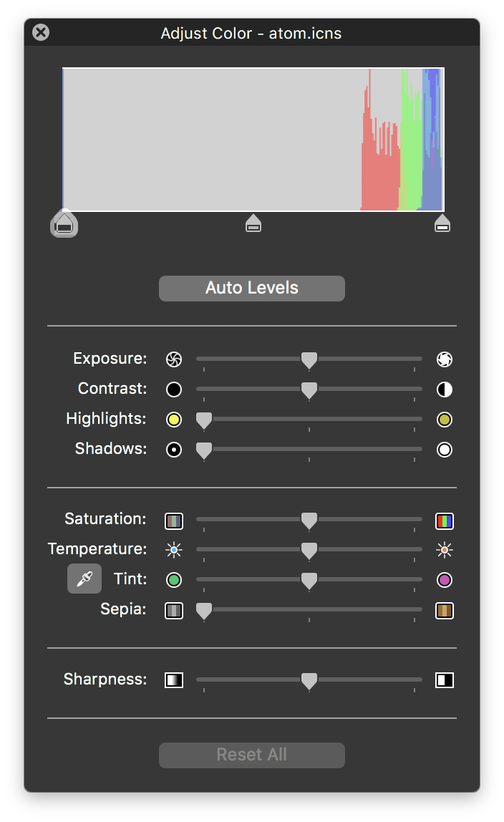The width and height of the screenshot is (504, 822).
Task: Click the black contrast circle icon
Action: [174, 389]
